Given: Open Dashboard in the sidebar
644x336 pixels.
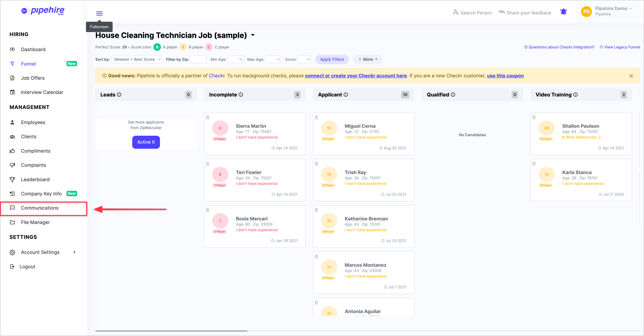Looking at the screenshot, I should click(x=33, y=49).
